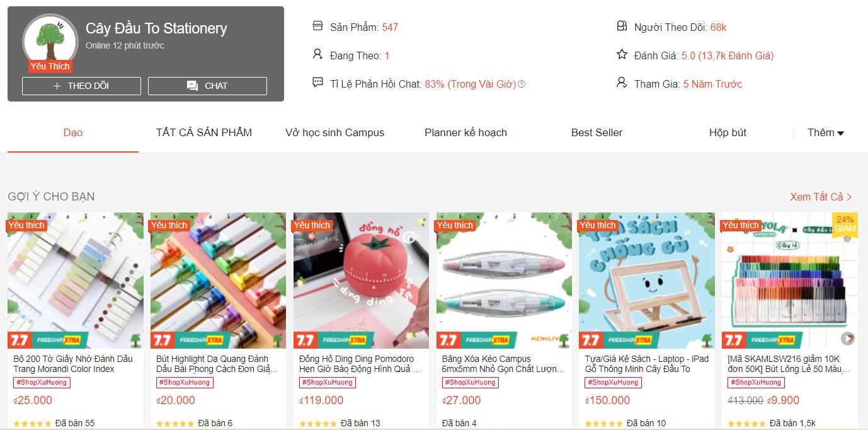Open the Best Seller tab

[x=597, y=132]
